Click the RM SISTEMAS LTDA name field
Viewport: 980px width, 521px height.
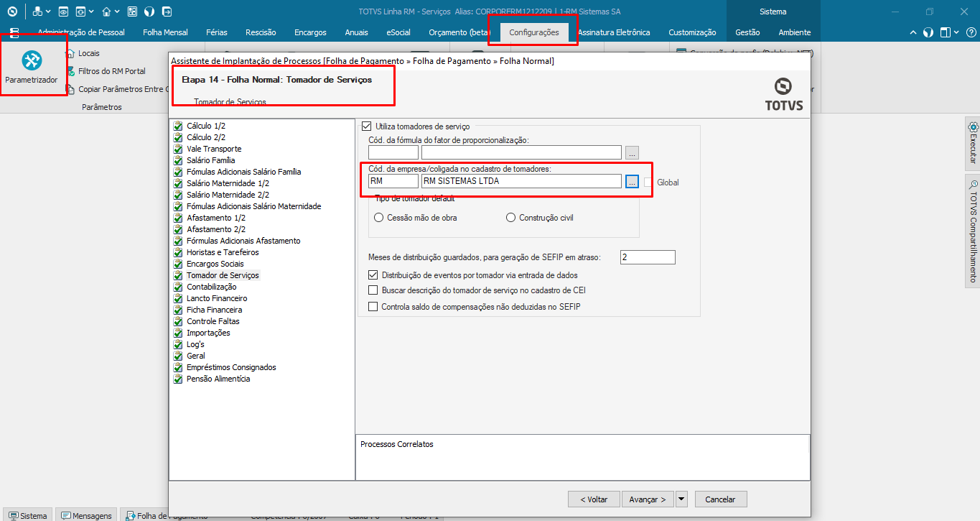521,181
